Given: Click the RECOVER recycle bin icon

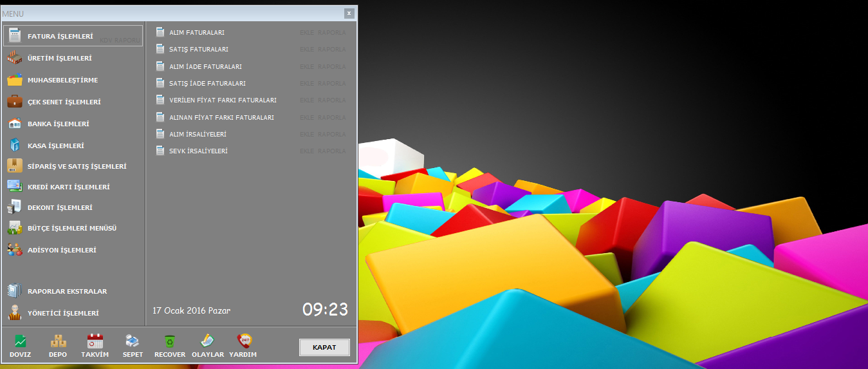Looking at the screenshot, I should [170, 341].
